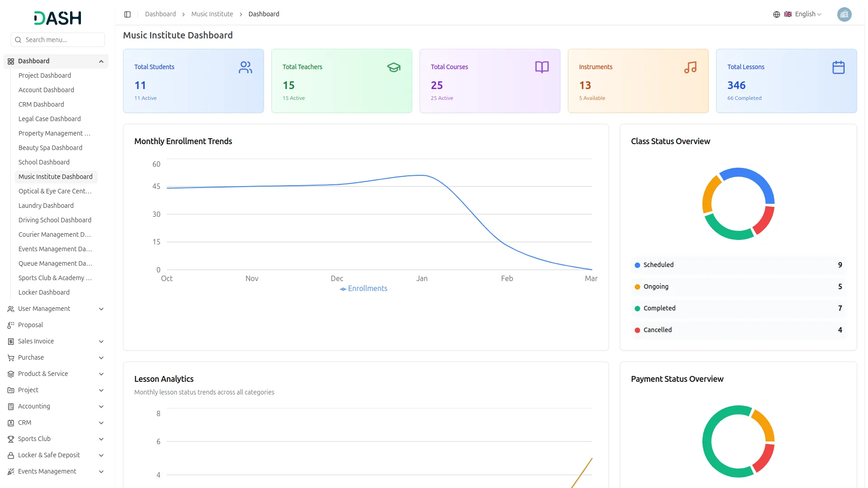Image resolution: width=868 pixels, height=488 pixels.
Task: Select Laundry Dashboard in the sidebar
Action: click(x=46, y=206)
